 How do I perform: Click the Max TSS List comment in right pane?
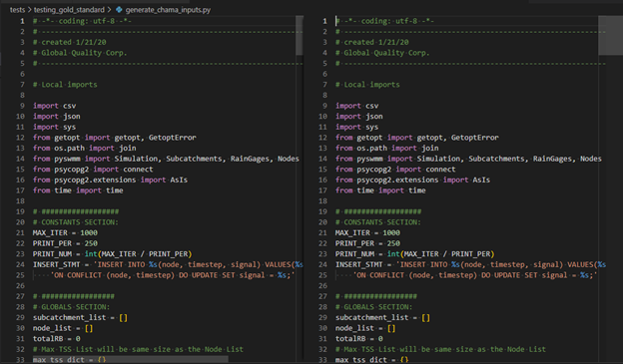[440, 349]
